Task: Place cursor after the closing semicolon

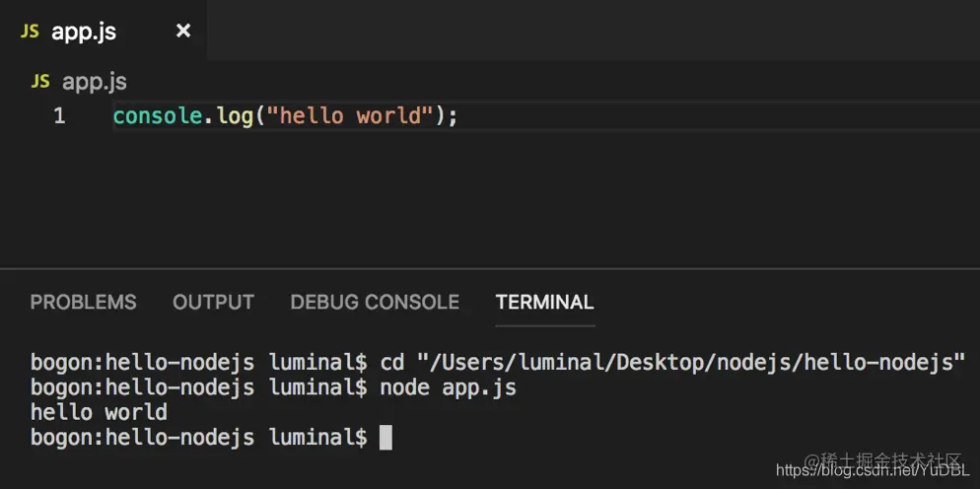Action: 458,117
